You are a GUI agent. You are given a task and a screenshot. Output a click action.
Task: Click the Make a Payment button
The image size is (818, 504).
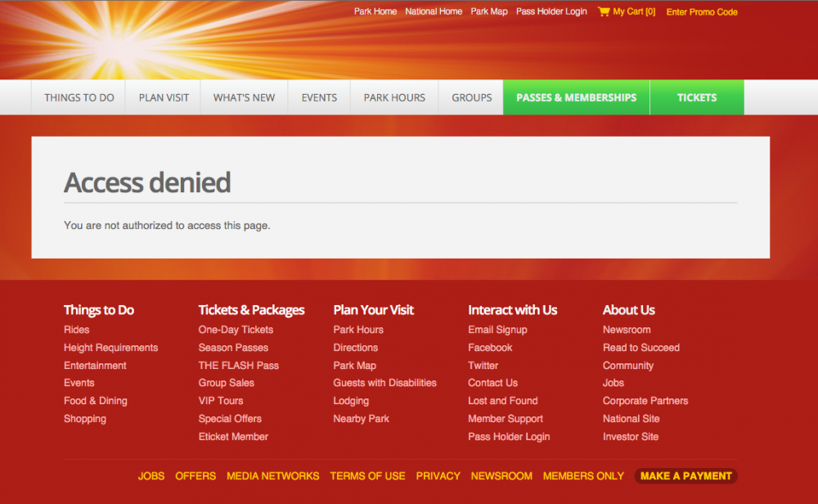click(685, 476)
